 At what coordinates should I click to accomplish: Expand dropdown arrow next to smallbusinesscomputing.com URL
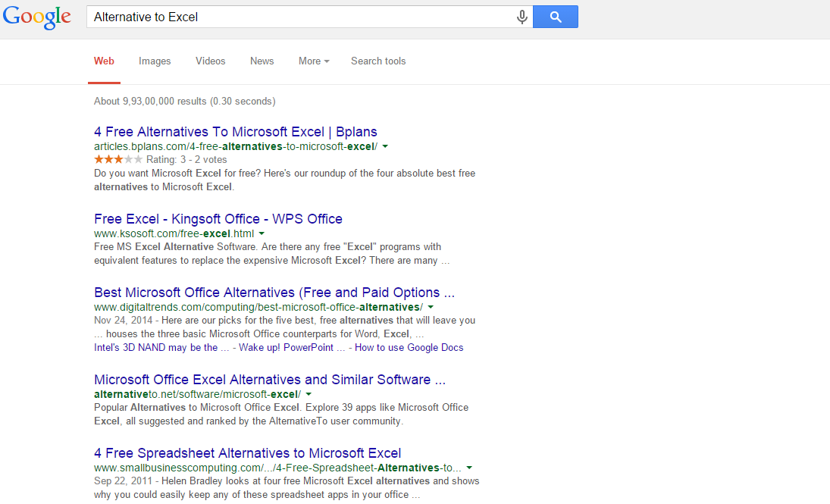coord(469,468)
